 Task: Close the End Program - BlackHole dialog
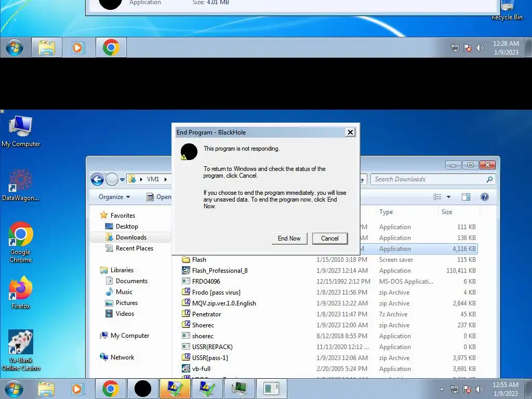tap(350, 132)
